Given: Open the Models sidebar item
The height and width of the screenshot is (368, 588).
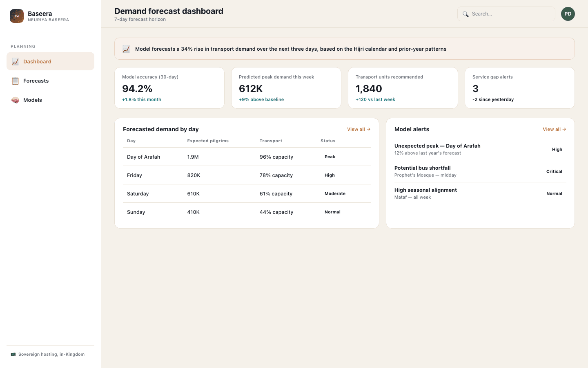Looking at the screenshot, I should point(50,100).
